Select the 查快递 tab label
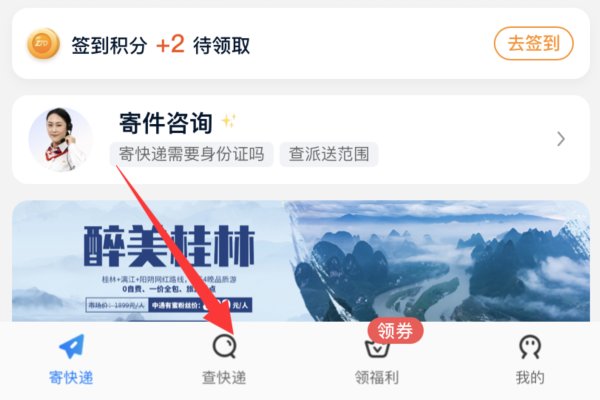The height and width of the screenshot is (400, 600). click(x=224, y=377)
